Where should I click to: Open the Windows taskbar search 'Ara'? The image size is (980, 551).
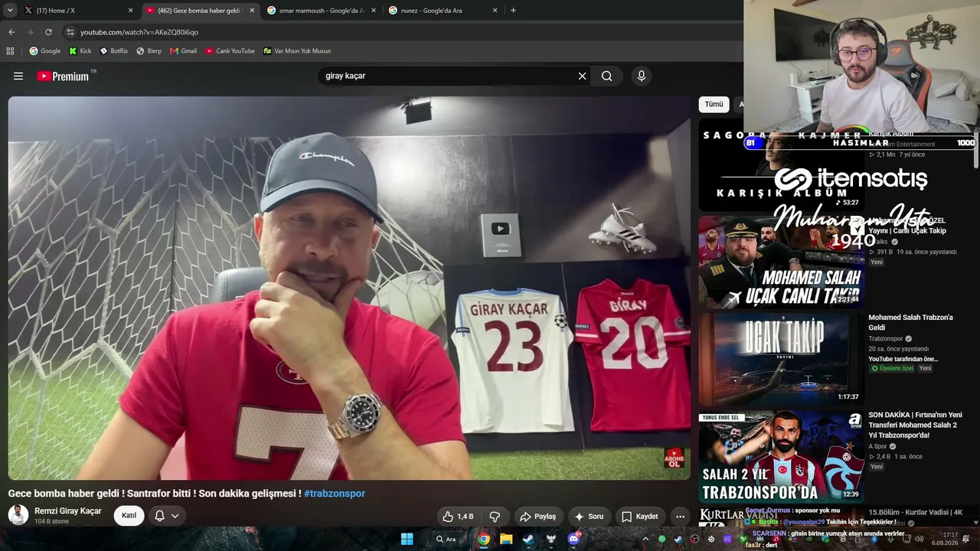(x=446, y=539)
